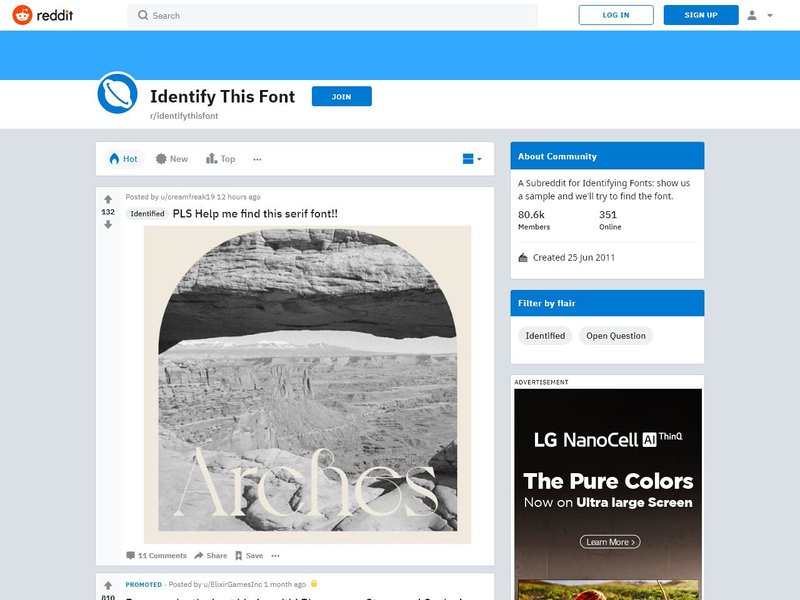Focus the Reddit search field
Viewport: 800px width, 600px height.
click(332, 15)
